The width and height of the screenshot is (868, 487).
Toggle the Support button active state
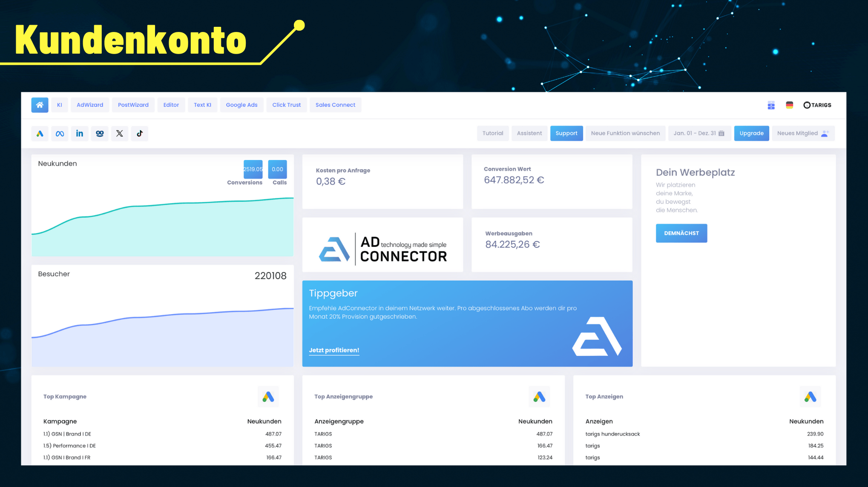[566, 133]
